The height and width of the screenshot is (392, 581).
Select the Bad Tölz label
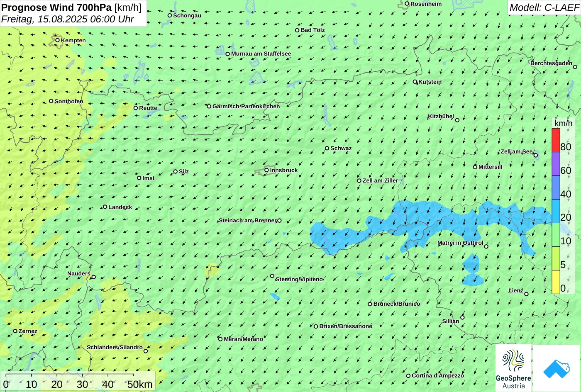(313, 30)
